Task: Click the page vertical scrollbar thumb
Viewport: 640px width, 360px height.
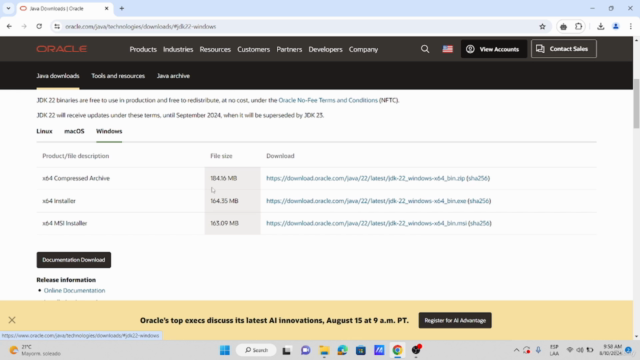Action: click(x=636, y=103)
